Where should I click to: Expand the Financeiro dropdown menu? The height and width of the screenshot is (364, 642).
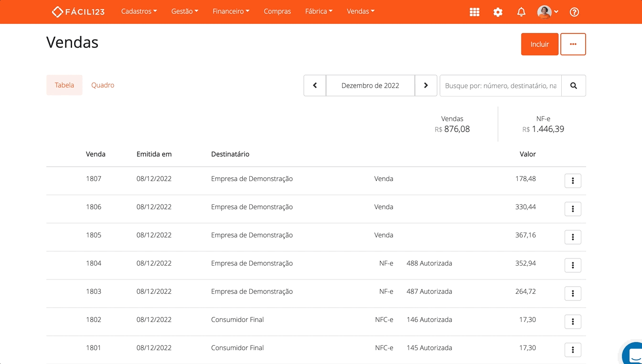tap(231, 11)
